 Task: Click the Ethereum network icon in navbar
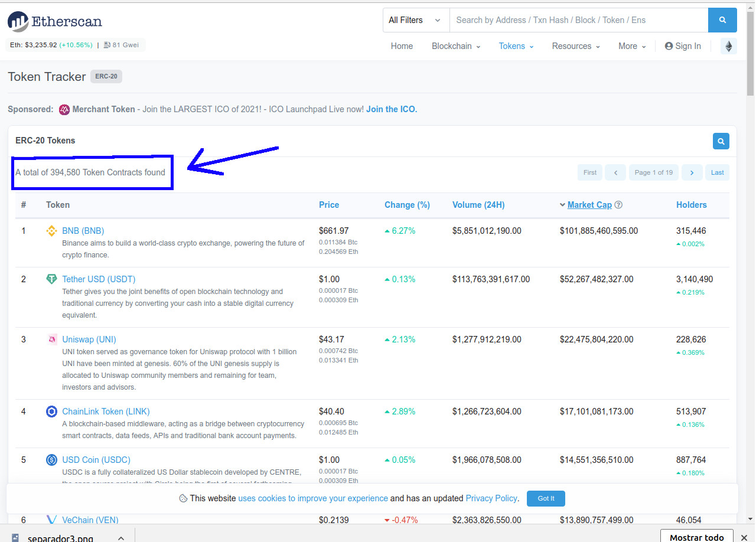[x=729, y=46]
